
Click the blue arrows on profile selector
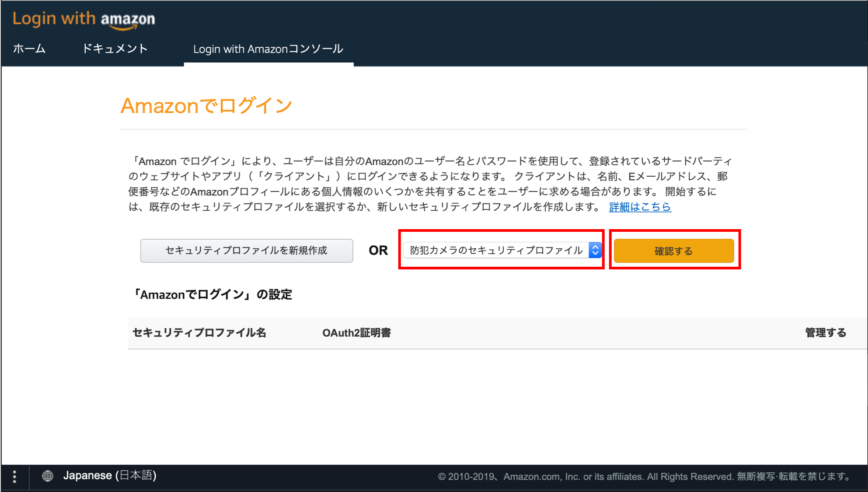(595, 250)
